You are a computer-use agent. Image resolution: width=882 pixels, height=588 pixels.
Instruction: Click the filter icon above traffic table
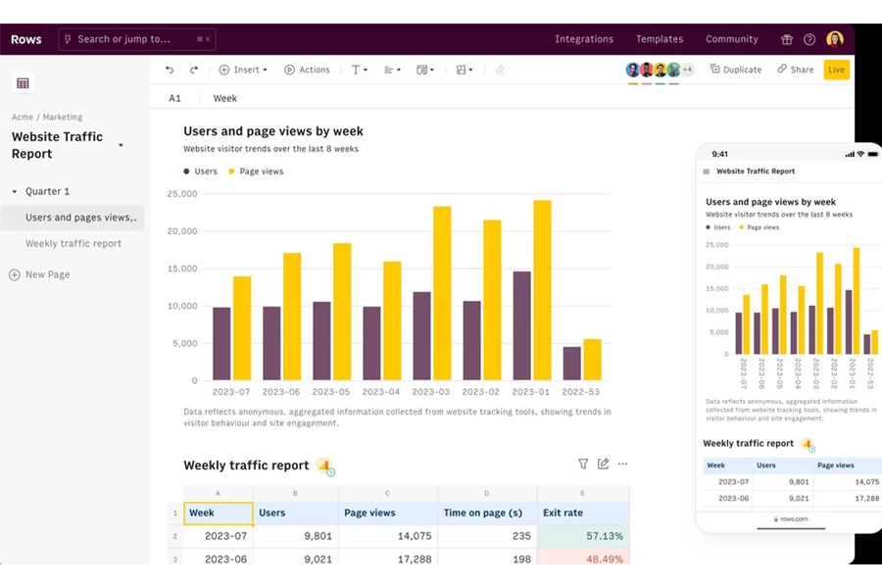(x=583, y=464)
